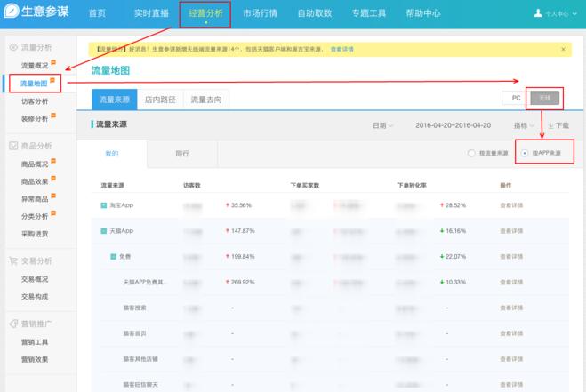Select the 按APP来源 radio button
586x392 pixels.
pos(525,153)
